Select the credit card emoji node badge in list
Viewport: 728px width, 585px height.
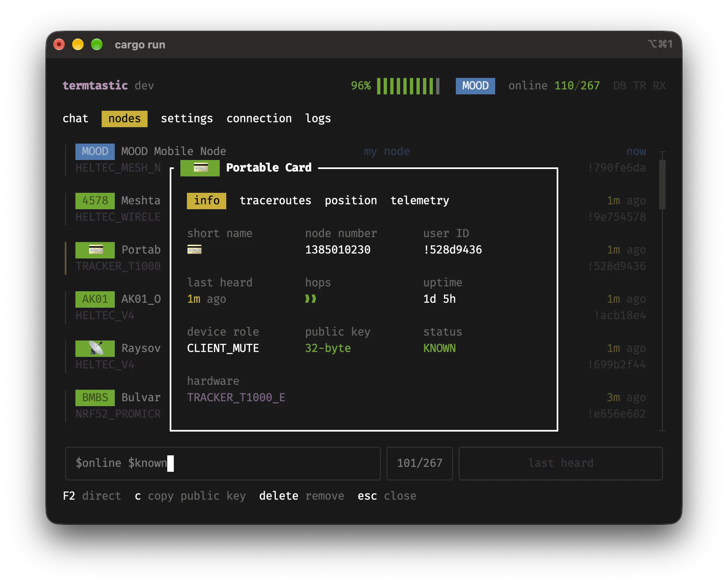[x=95, y=250]
